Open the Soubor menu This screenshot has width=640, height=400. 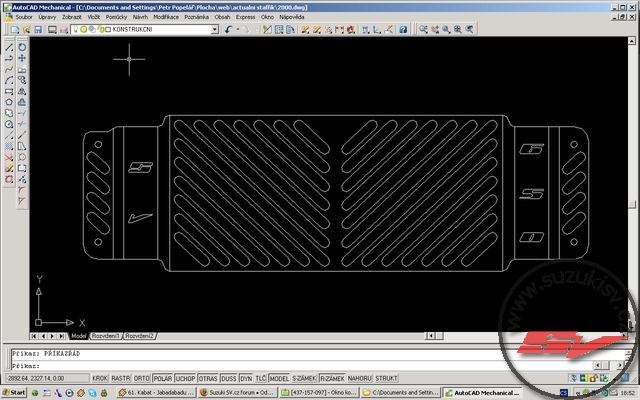coord(24,17)
